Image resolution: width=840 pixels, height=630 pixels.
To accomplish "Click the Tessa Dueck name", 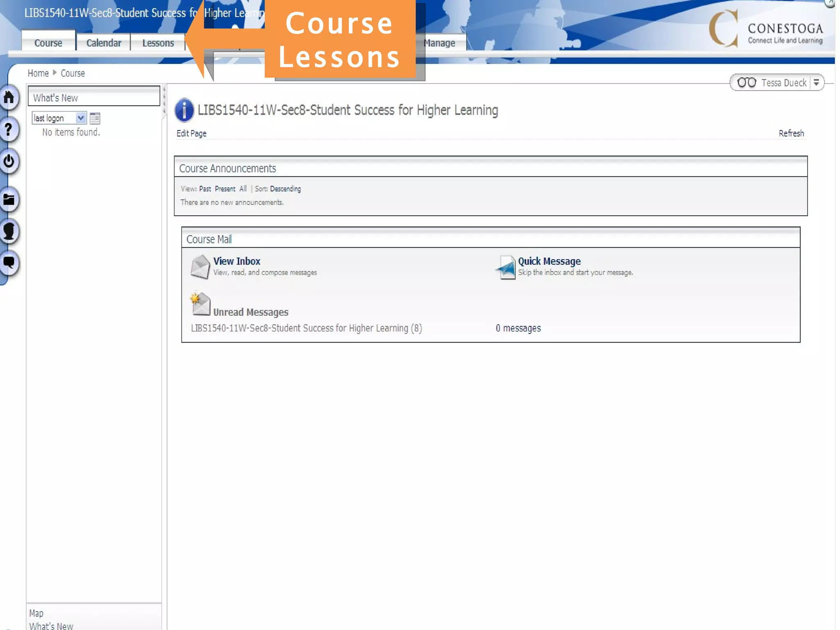I will coord(784,83).
